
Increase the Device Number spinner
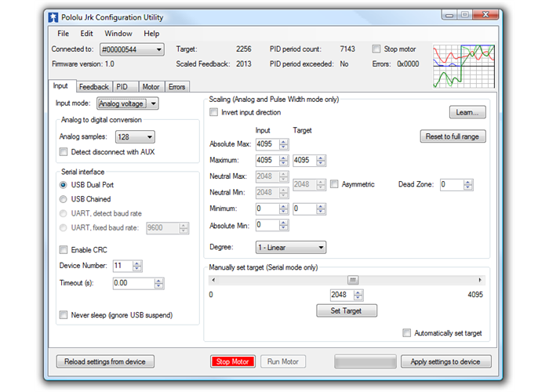tap(138, 263)
